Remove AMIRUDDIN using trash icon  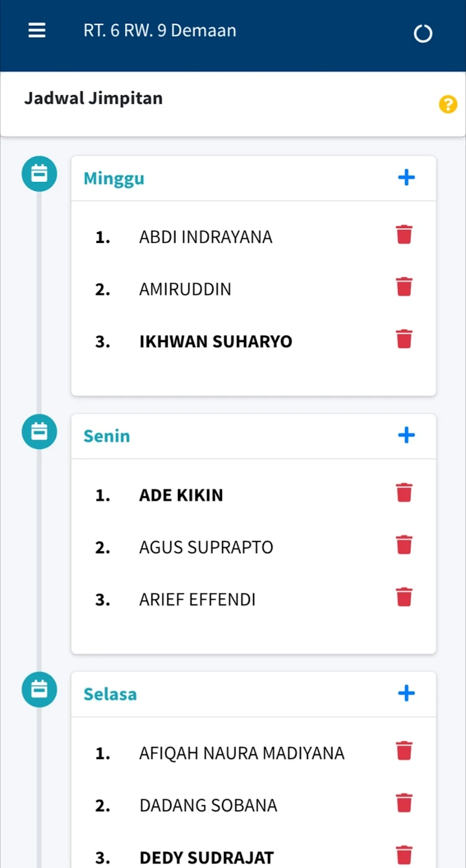pyautogui.click(x=404, y=286)
